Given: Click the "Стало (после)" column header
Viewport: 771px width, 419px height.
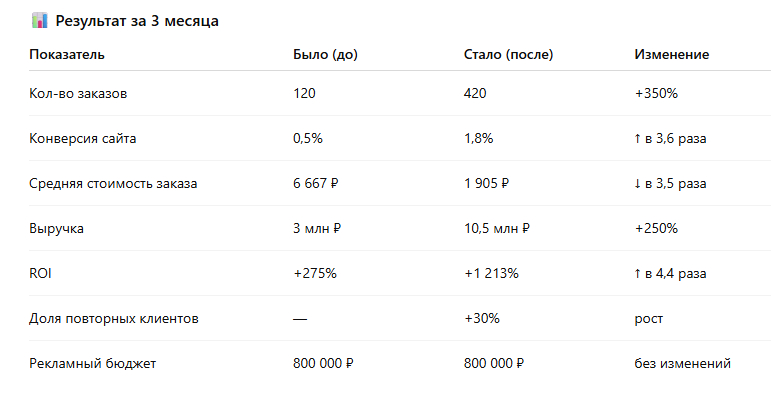Looking at the screenshot, I should (508, 54).
